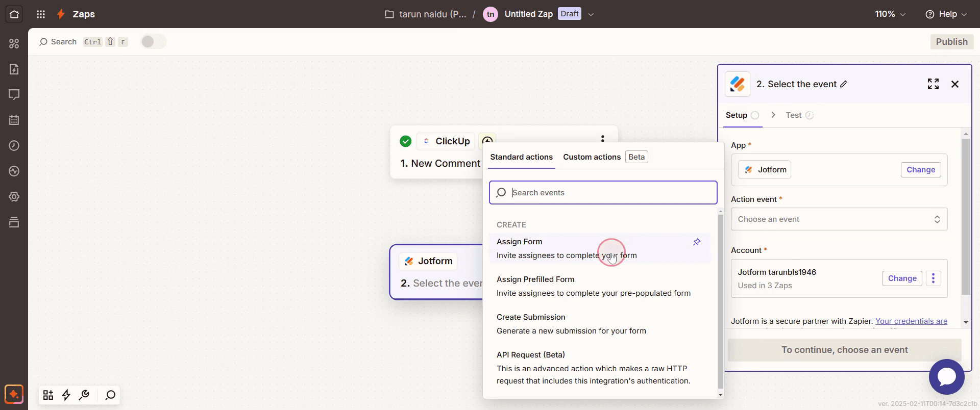The height and width of the screenshot is (410, 980).
Task: Change the Jotform tarunbls1946 account
Action: (x=902, y=278)
